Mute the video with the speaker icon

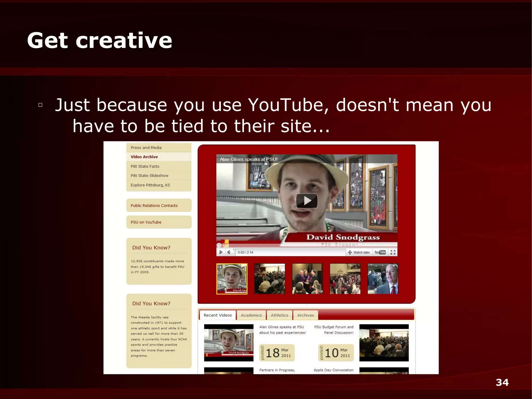tap(229, 252)
